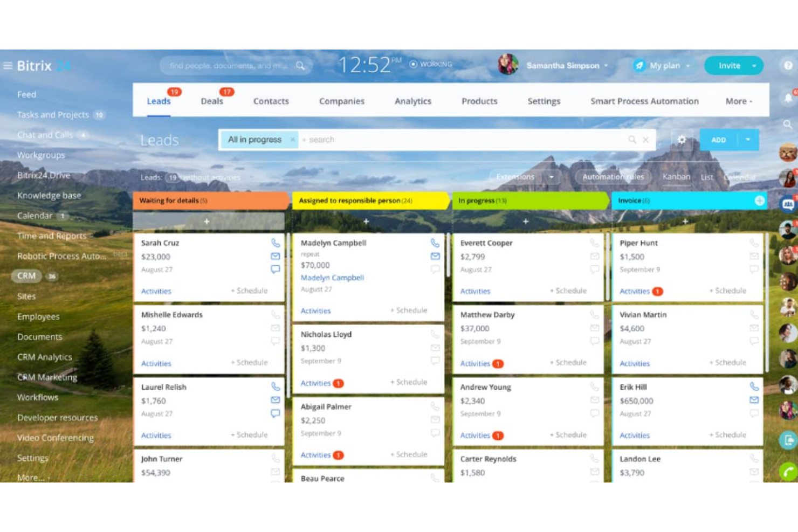The image size is (798, 532).
Task: Open the Kanban settings gear icon
Action: tap(682, 140)
